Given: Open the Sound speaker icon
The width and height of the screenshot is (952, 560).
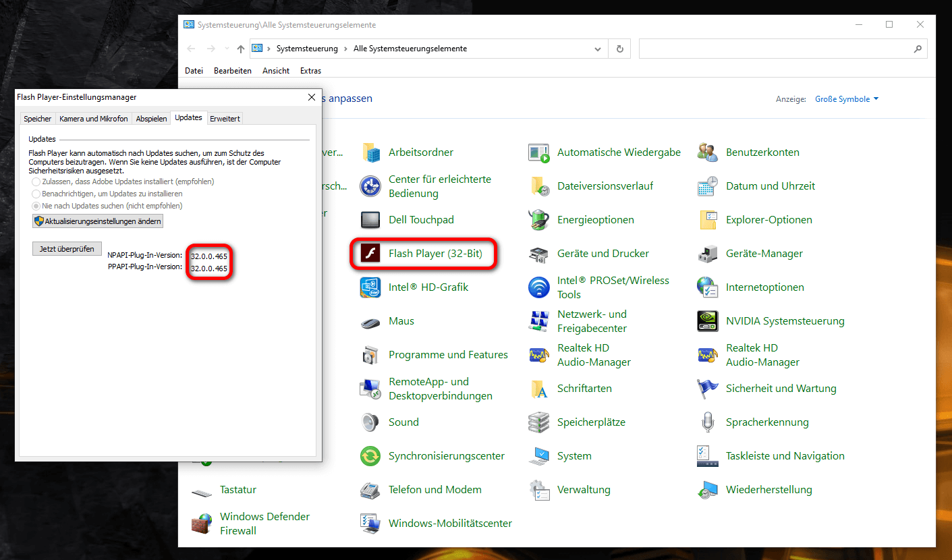Looking at the screenshot, I should 370,422.
